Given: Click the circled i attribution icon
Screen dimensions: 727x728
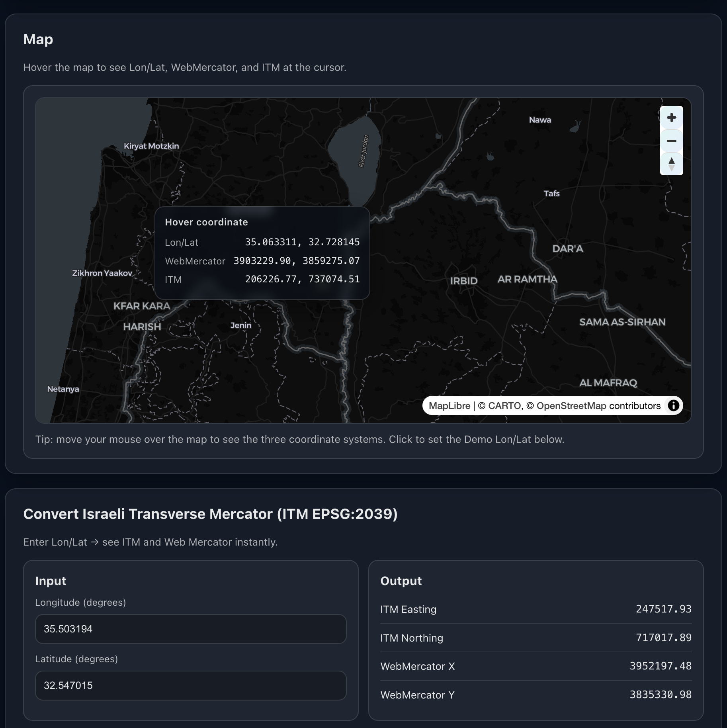Looking at the screenshot, I should [674, 405].
